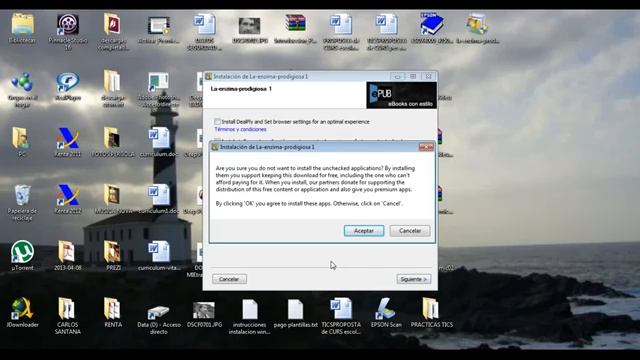Check the Install DealPly checkbox
This screenshot has width=640, height=360.
(x=217, y=122)
